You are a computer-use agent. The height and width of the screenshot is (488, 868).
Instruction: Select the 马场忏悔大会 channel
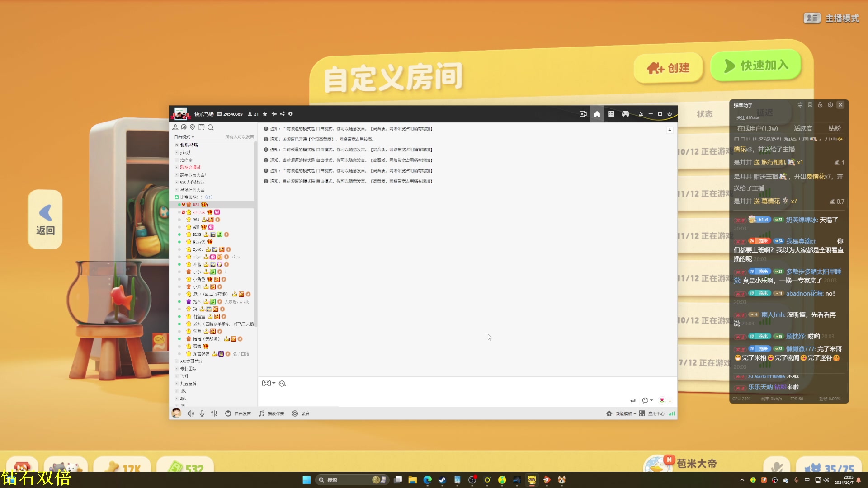(192, 190)
